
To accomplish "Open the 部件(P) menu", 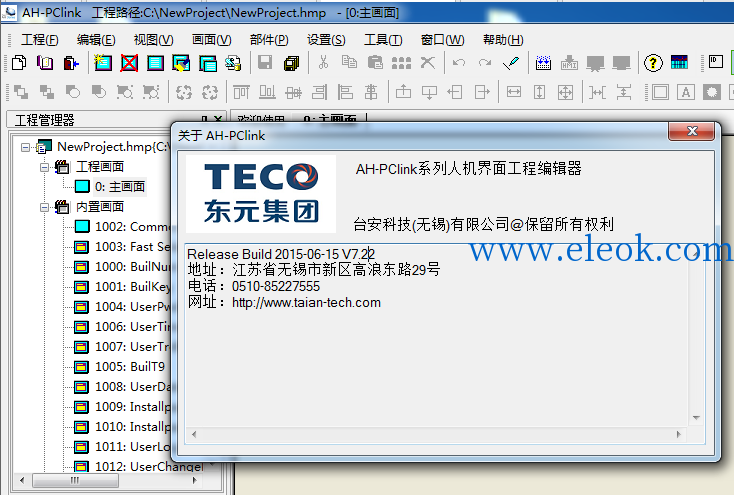I will click(269, 40).
